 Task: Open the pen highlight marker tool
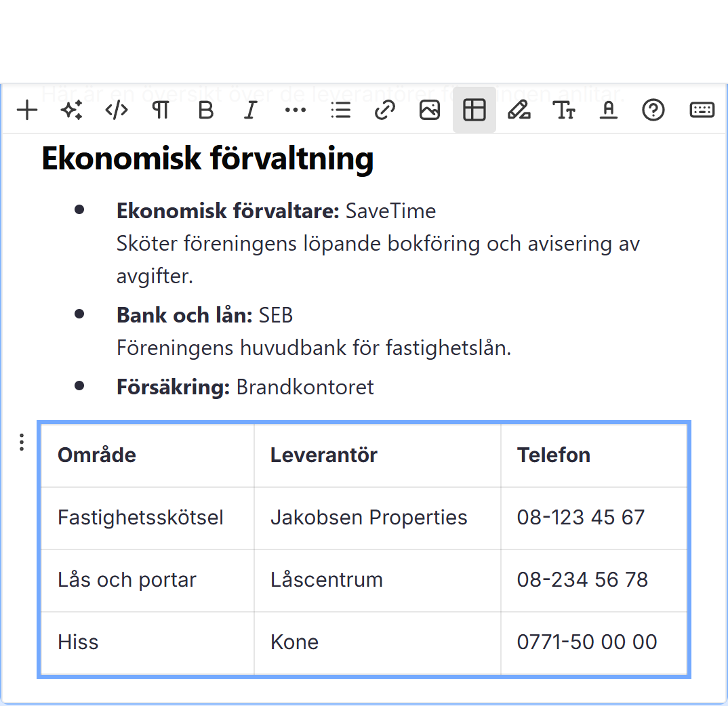519,110
